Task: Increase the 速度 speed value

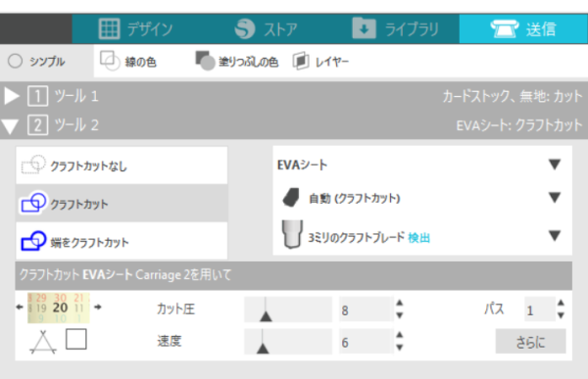Action: 400,335
